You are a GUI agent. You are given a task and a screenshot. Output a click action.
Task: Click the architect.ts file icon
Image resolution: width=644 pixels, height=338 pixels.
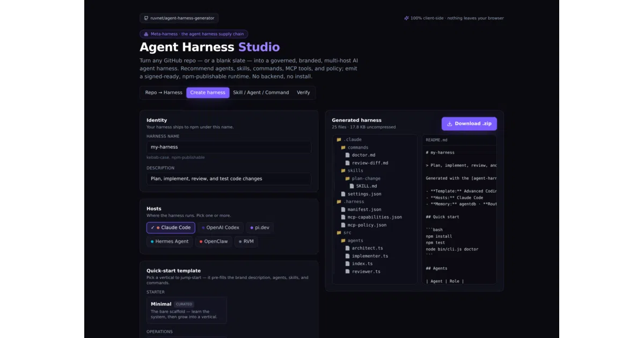pyautogui.click(x=347, y=248)
